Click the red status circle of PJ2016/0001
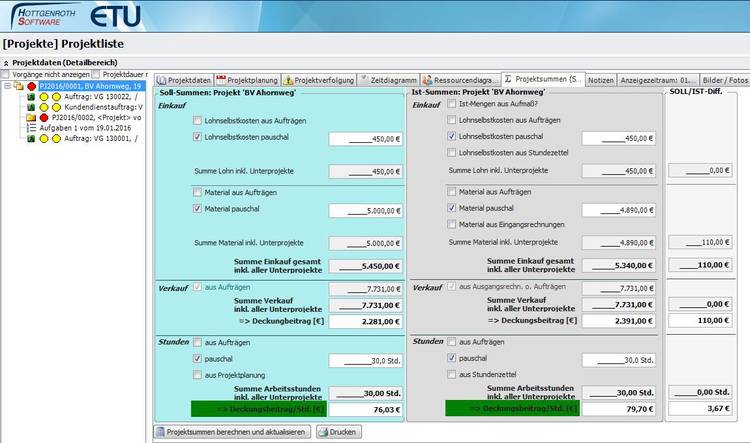This screenshot has width=750, height=443. (x=31, y=87)
